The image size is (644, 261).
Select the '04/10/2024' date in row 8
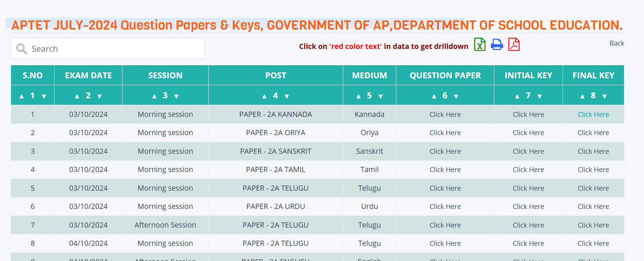pyautogui.click(x=88, y=243)
